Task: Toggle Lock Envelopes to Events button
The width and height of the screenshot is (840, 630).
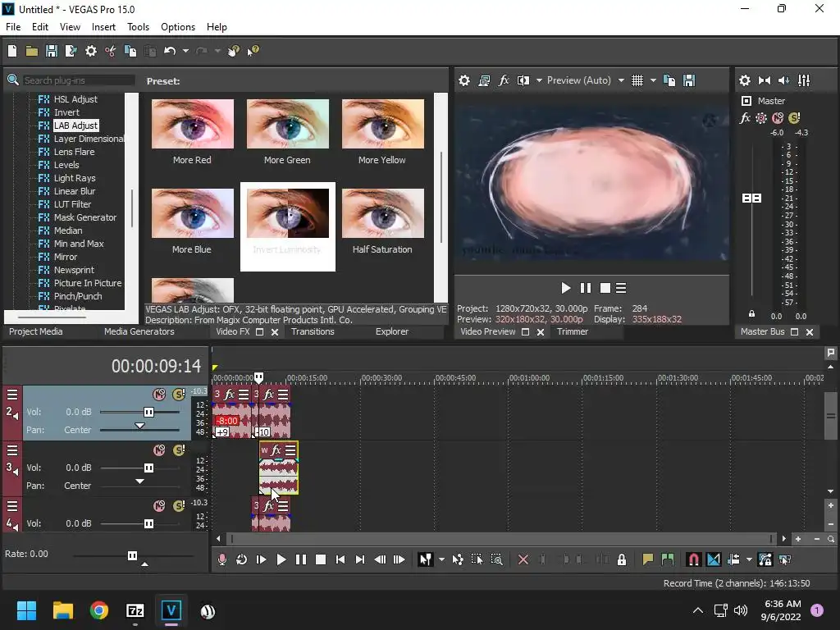Action: click(x=765, y=559)
